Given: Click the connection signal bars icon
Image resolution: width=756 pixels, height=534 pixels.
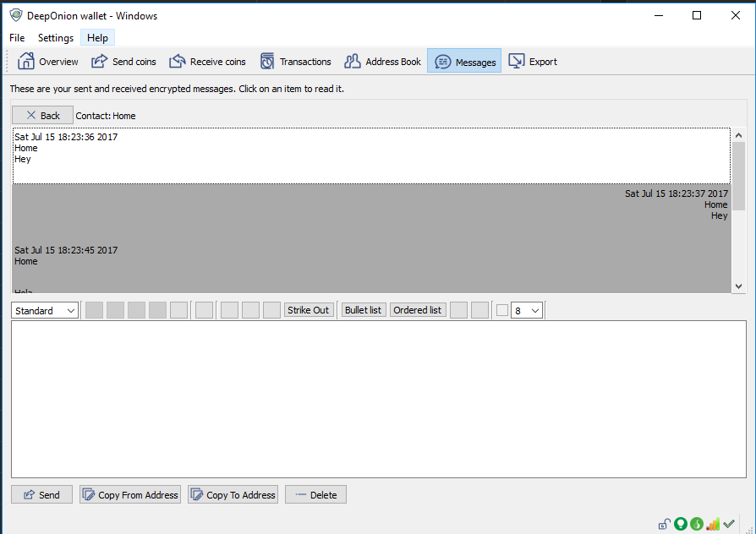Looking at the screenshot, I should coord(713,524).
